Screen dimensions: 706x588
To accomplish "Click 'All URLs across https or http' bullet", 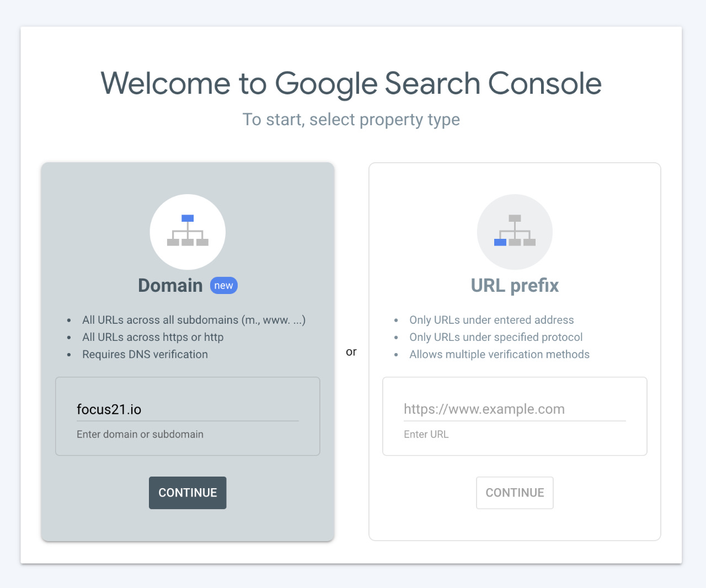I will [153, 338].
